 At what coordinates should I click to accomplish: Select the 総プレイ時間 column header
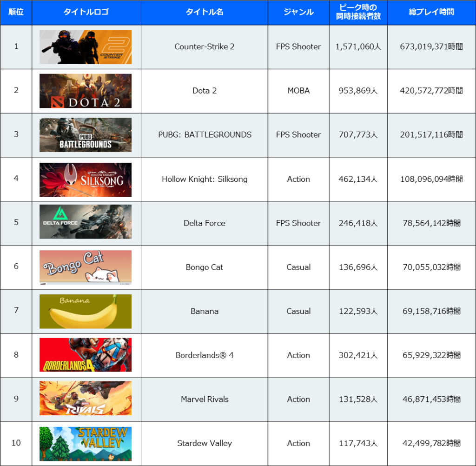[x=431, y=12]
